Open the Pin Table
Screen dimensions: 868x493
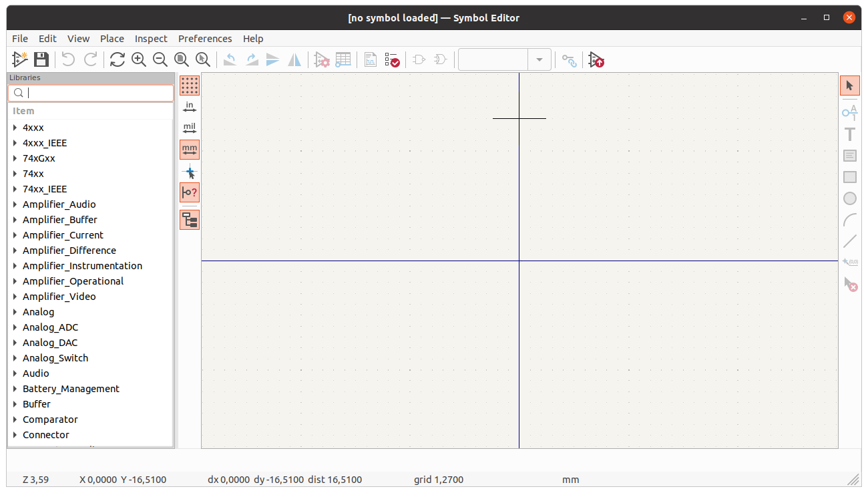pyautogui.click(x=343, y=59)
